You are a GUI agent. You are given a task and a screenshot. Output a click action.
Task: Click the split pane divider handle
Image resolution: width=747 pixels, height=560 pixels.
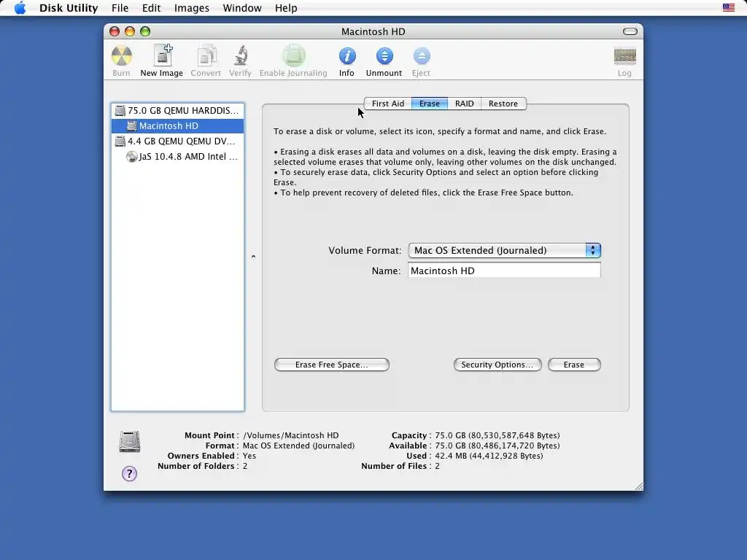click(253, 257)
